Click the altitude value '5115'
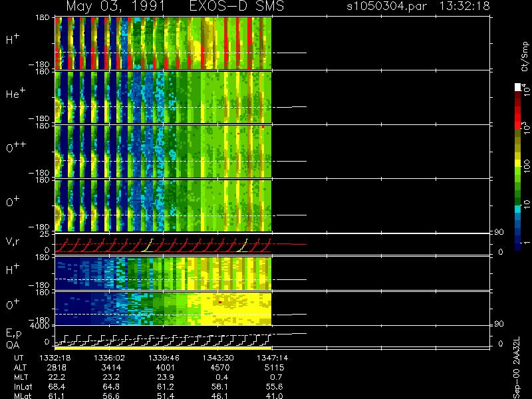This screenshot has height=399, width=532. tap(274, 368)
